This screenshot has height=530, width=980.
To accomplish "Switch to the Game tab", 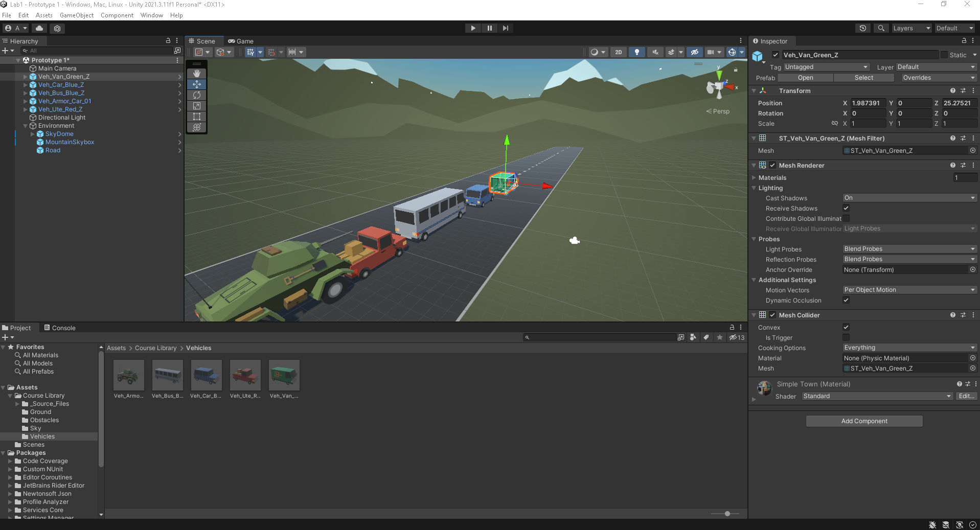I will tap(241, 41).
